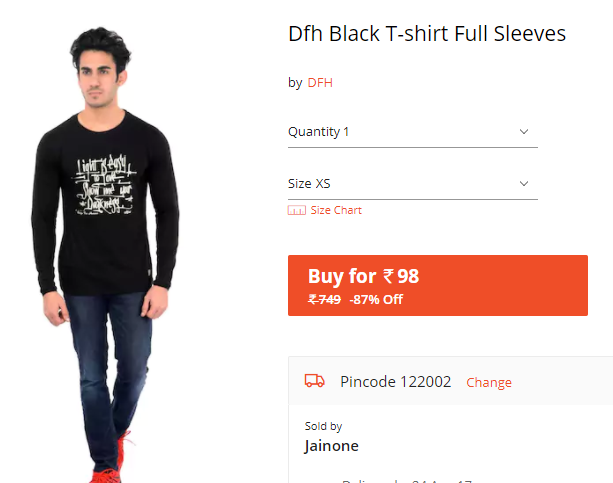The height and width of the screenshot is (483, 613).
Task: Click the Size dropdown chevron arrow
Action: pyautogui.click(x=524, y=184)
